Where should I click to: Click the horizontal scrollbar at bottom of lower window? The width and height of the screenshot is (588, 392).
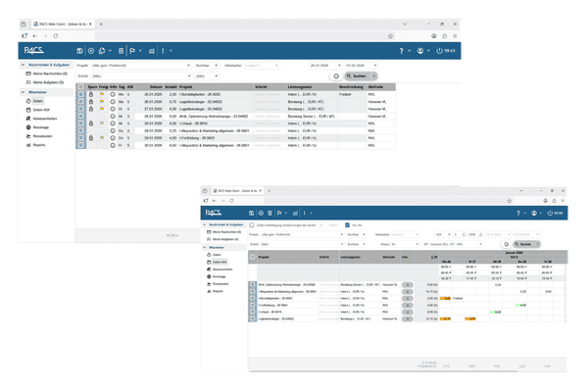(x=384, y=371)
